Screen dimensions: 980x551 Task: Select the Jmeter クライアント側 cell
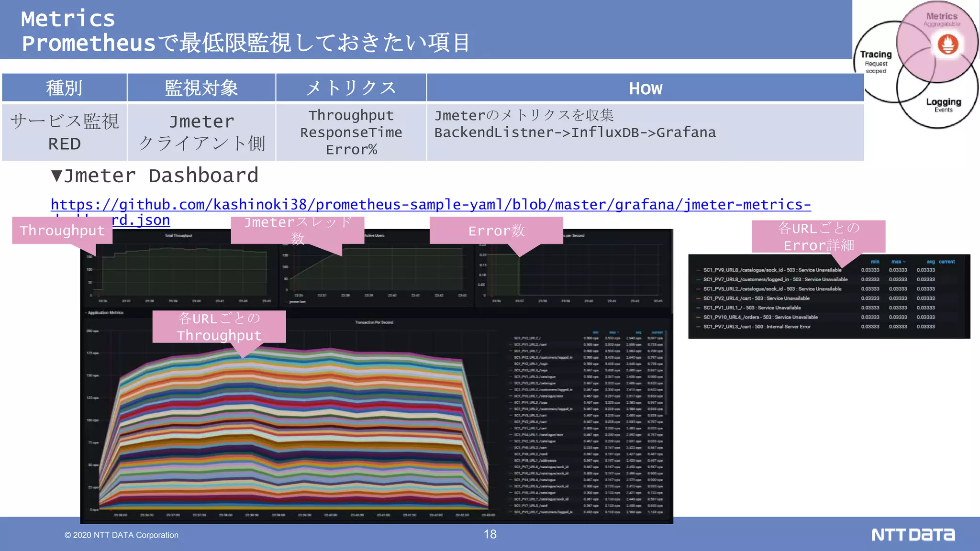(201, 132)
